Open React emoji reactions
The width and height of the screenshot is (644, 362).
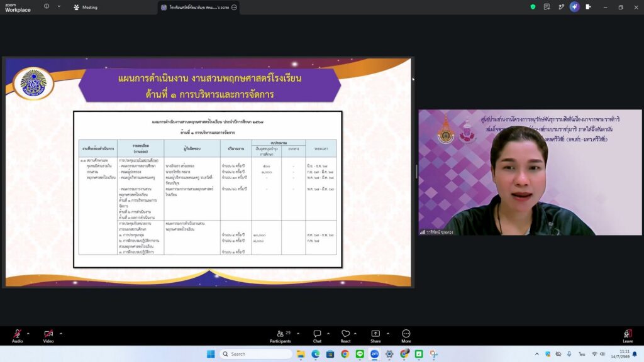pos(345,336)
